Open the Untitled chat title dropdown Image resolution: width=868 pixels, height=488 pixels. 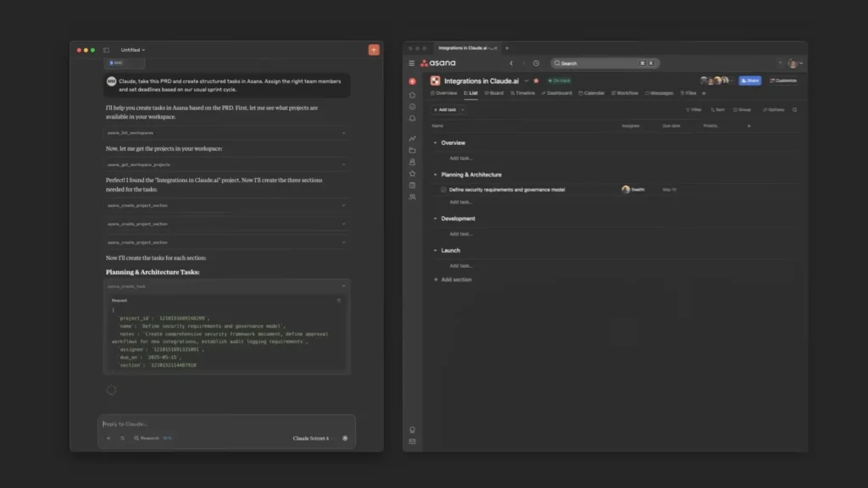(133, 50)
